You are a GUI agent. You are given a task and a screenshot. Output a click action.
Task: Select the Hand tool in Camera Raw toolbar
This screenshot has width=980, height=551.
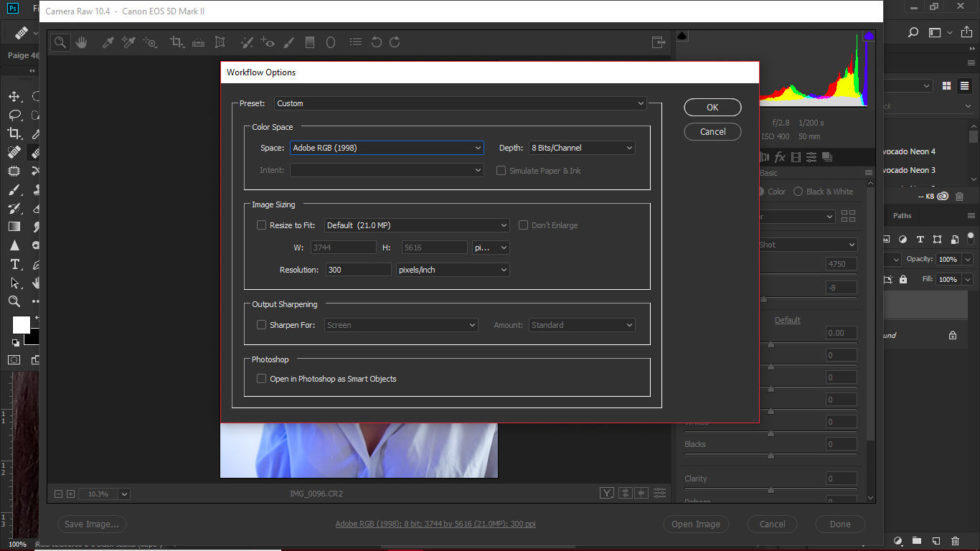(81, 42)
